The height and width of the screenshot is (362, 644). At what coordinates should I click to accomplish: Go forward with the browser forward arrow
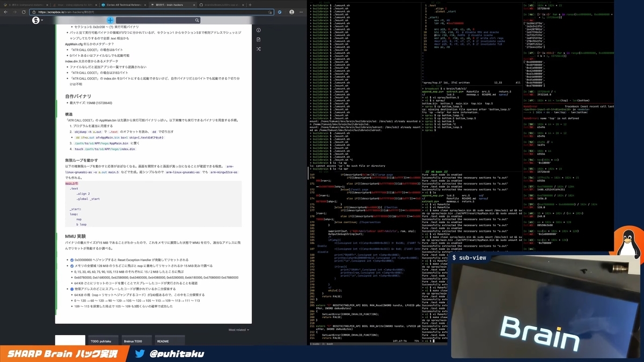(x=14, y=12)
